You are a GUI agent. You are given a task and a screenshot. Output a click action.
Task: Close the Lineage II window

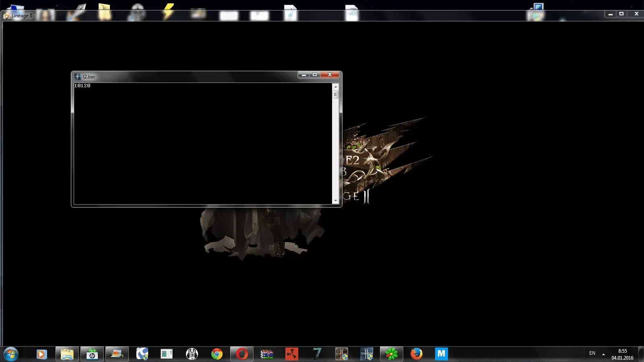(636, 14)
